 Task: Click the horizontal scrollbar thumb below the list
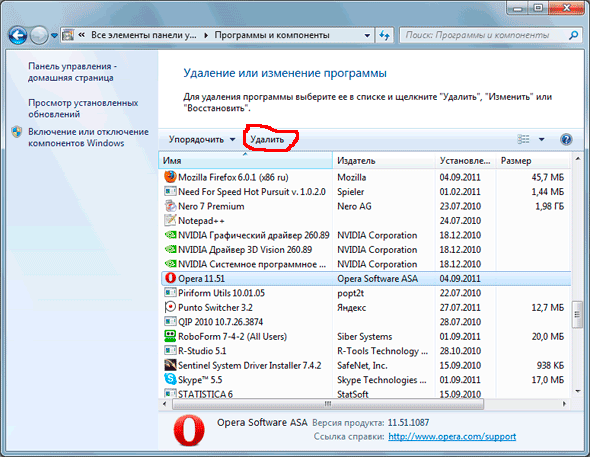[328, 404]
